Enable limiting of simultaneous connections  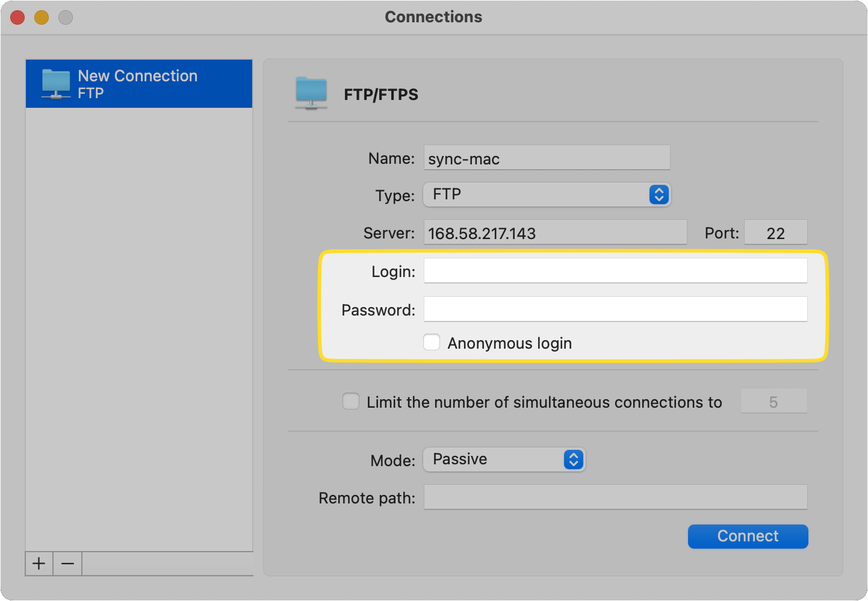click(x=351, y=400)
